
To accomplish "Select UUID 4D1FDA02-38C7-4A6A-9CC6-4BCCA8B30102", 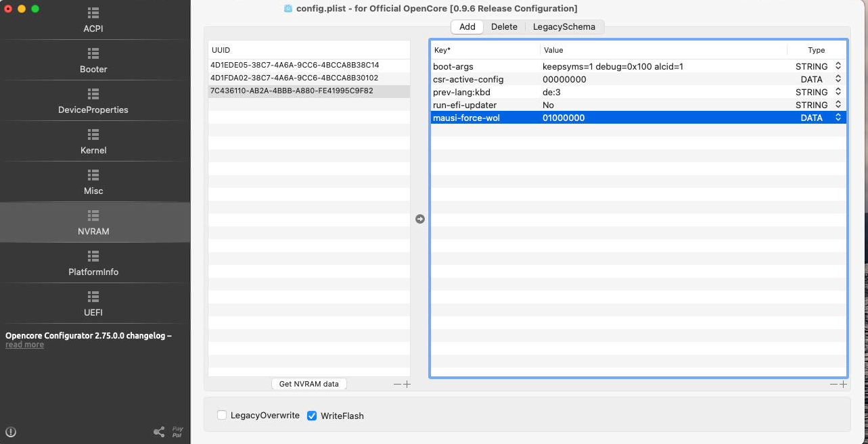I will pos(309,78).
